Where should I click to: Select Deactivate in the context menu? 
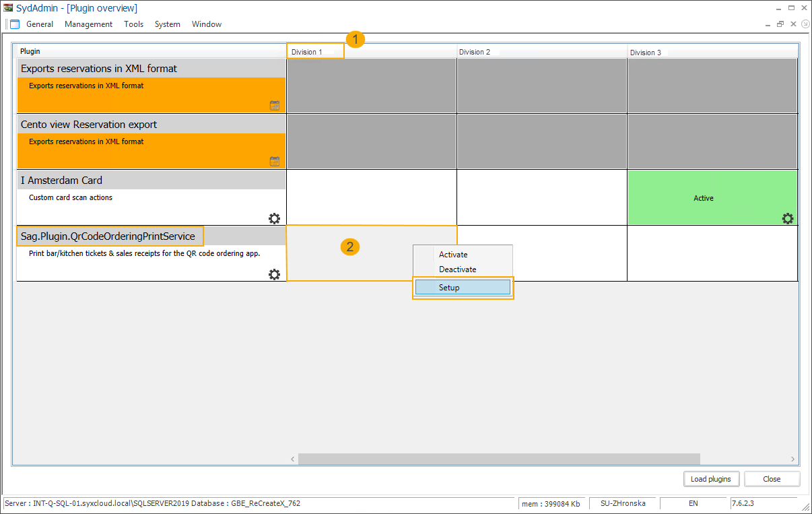[457, 269]
